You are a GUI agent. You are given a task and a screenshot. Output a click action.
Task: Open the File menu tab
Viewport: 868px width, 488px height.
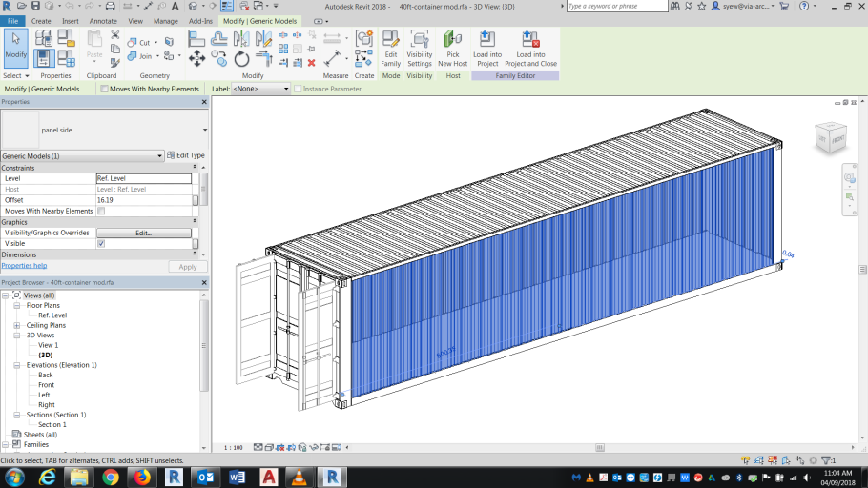click(13, 20)
